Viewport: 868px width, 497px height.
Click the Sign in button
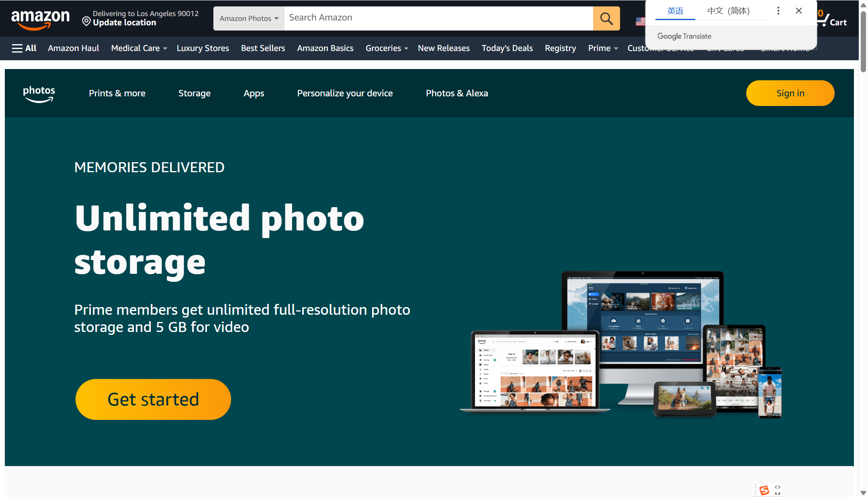click(790, 93)
